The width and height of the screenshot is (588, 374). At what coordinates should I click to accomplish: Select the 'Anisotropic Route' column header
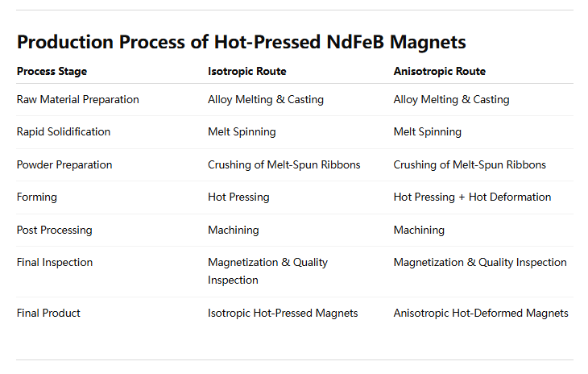tap(439, 71)
